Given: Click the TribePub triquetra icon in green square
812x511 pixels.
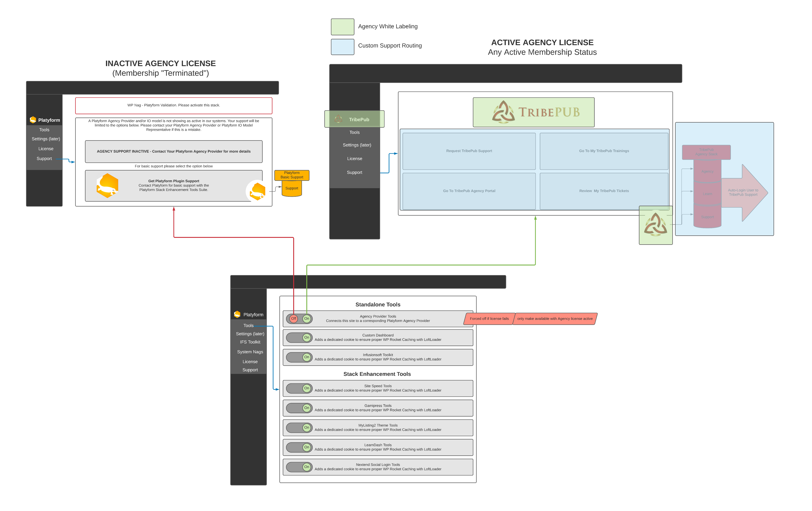Looking at the screenshot, I should click(656, 225).
